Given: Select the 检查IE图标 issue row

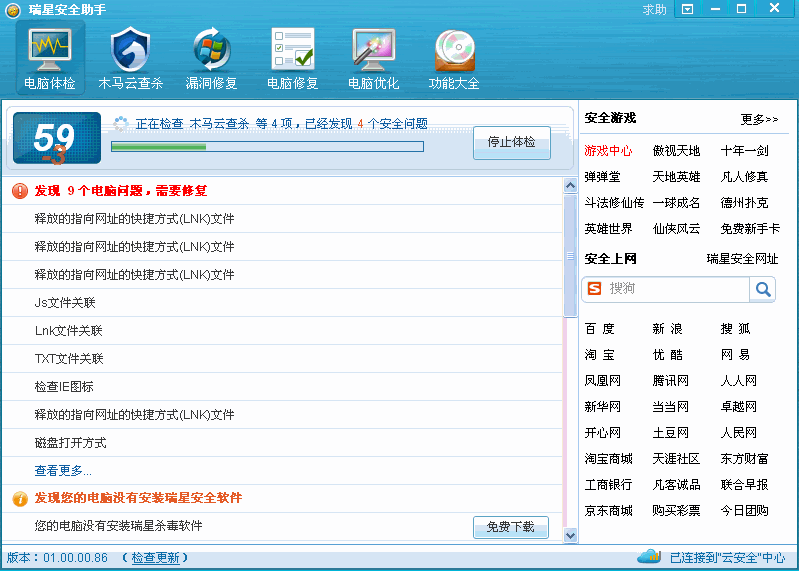Looking at the screenshot, I should (x=283, y=387).
